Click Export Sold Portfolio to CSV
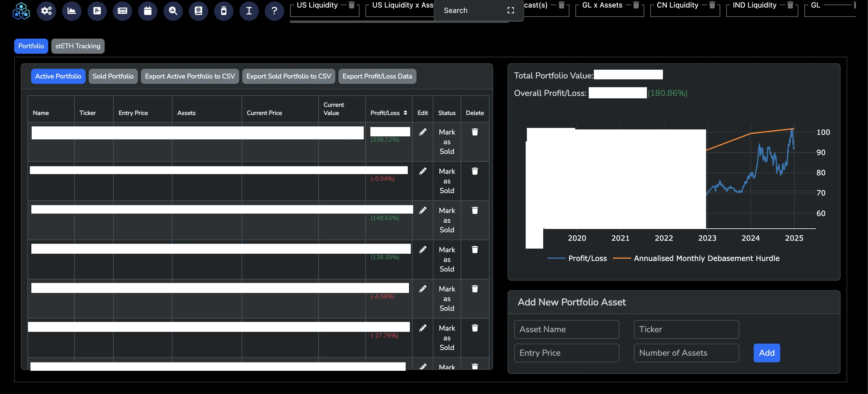Image resolution: width=868 pixels, height=394 pixels. click(x=288, y=76)
